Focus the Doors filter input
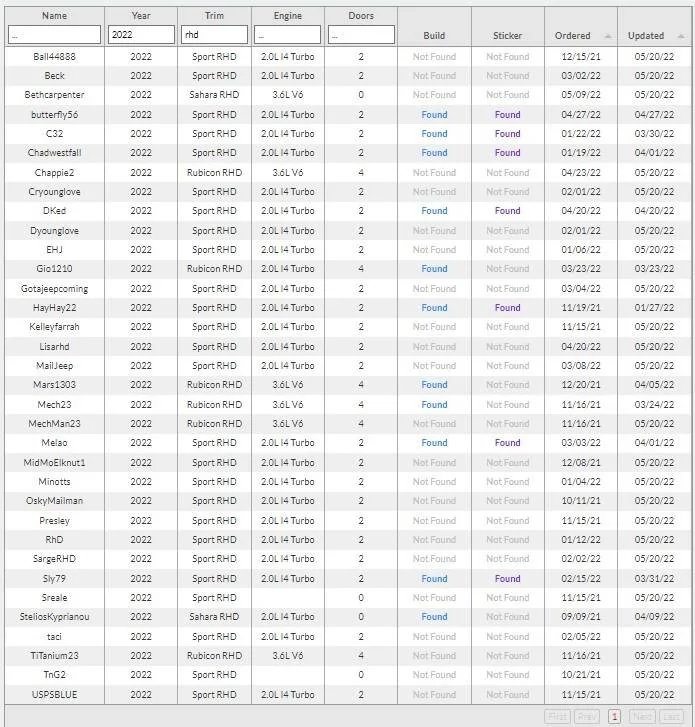695x727 pixels. click(x=361, y=35)
